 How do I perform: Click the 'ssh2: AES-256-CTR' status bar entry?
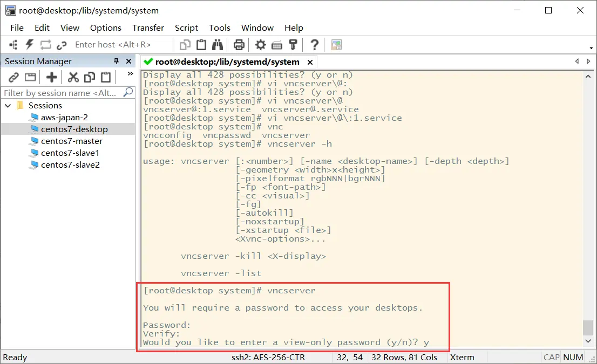pos(268,357)
